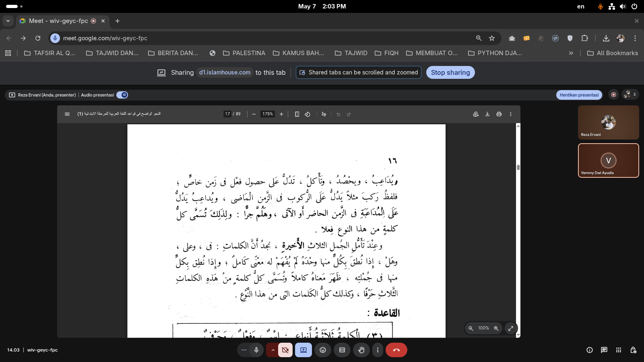Viewport: 644px width, 362px height.
Task: Open the KAMUS BAH... bookmark folder
Action: 298,53
